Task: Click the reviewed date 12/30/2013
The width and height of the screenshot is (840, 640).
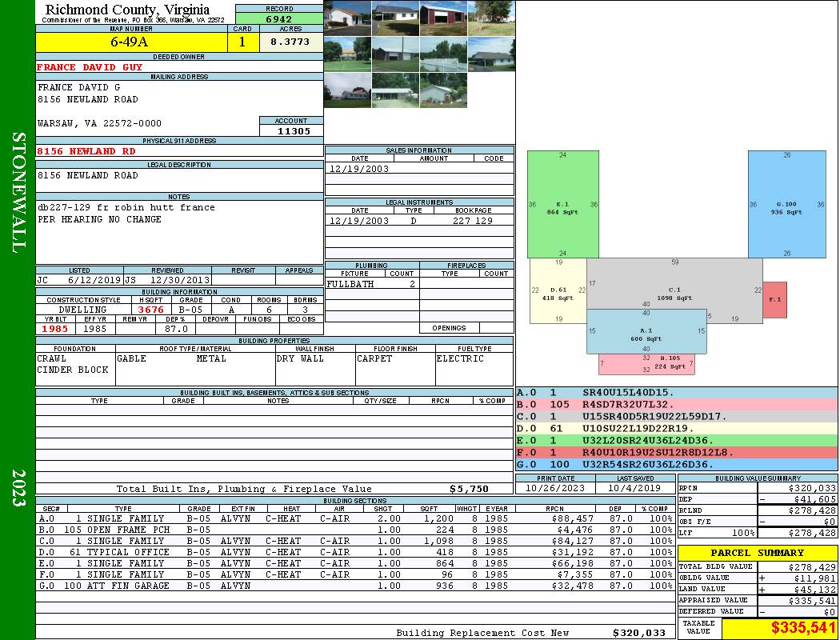Action: tap(180, 280)
